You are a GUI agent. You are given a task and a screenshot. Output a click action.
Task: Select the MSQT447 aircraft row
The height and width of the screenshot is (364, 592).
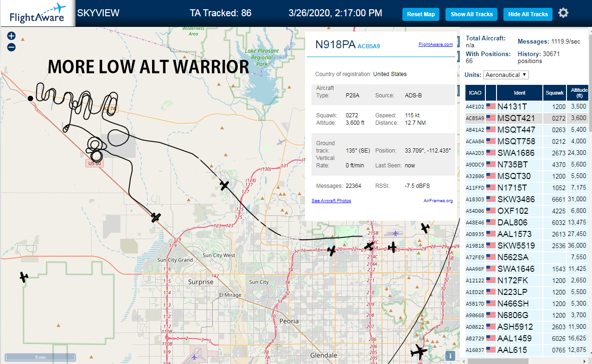[527, 130]
